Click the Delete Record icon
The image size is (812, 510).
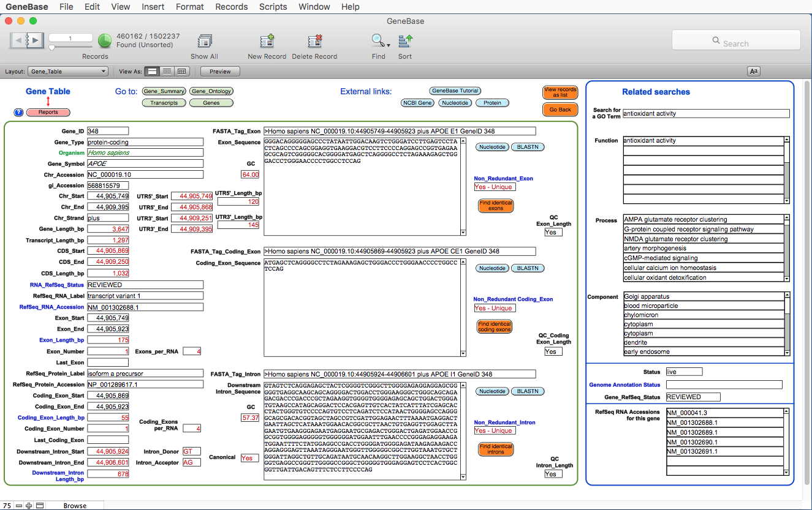315,41
